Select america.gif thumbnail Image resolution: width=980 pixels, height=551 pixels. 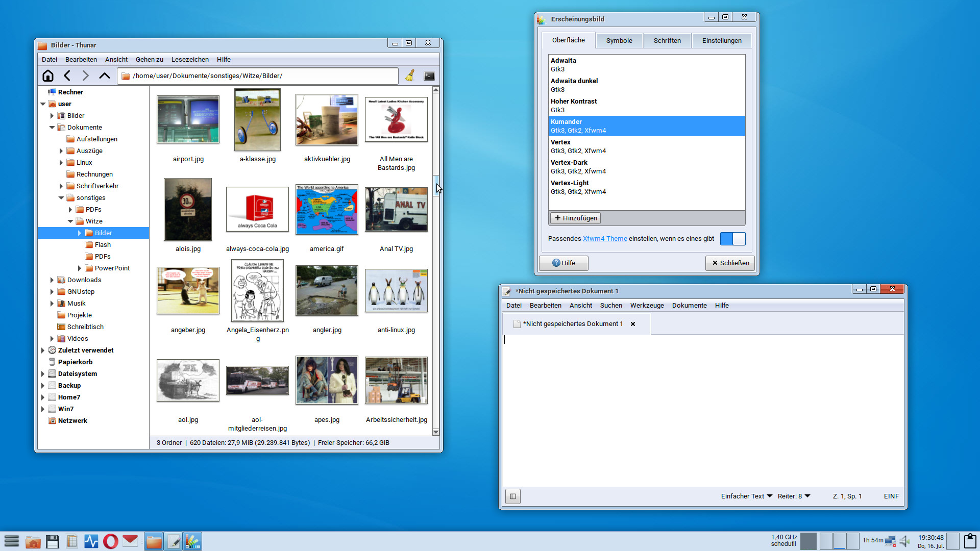pyautogui.click(x=327, y=210)
